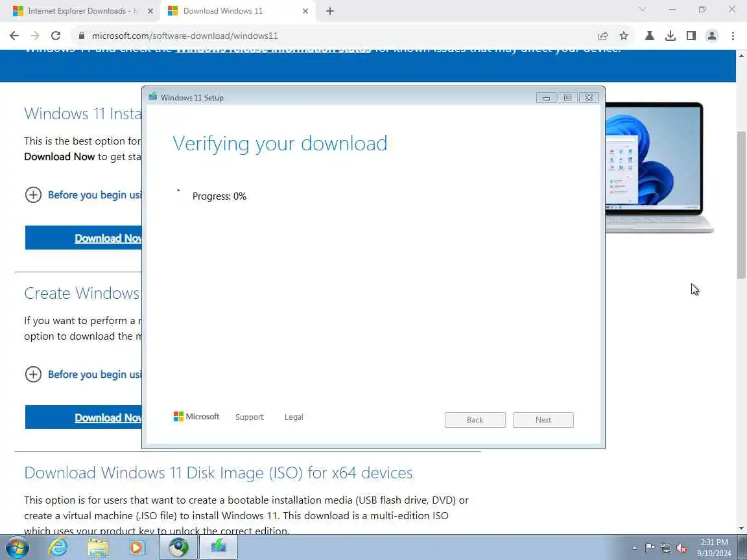
Task: Open a new tab with the plus button
Action: coord(329,11)
